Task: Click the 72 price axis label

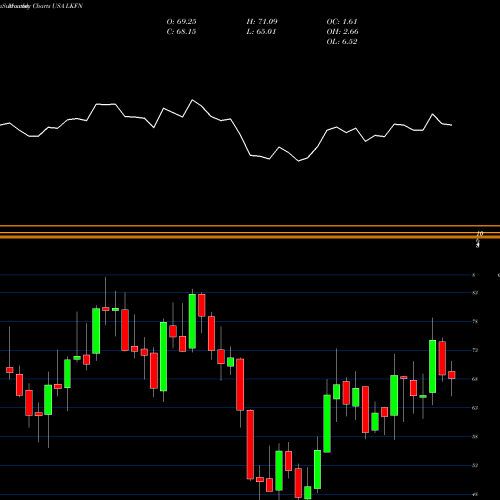Action: 475,350
